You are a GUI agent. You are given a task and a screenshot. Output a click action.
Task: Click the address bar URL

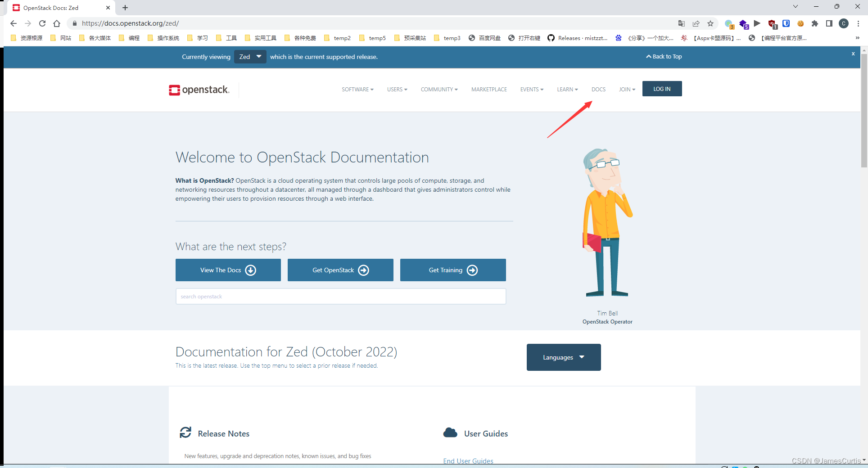tap(130, 23)
